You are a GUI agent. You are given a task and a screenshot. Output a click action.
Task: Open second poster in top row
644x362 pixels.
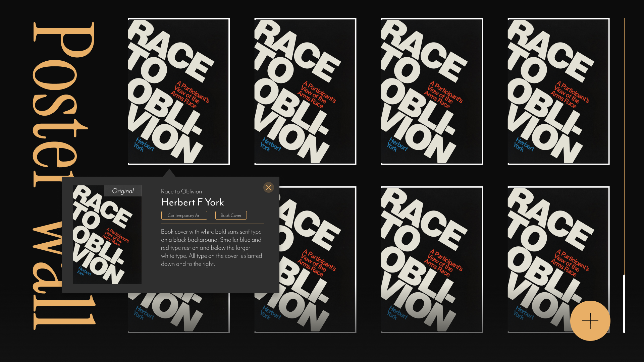[305, 91]
